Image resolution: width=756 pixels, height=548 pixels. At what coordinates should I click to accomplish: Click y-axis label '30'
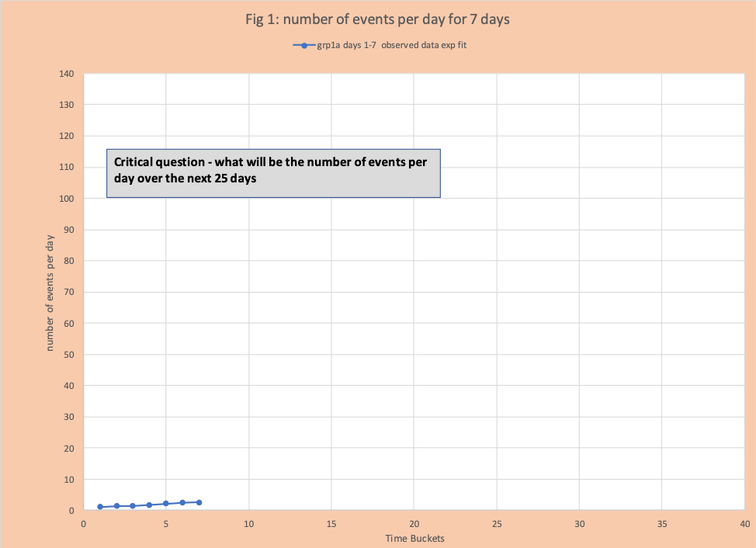point(69,417)
